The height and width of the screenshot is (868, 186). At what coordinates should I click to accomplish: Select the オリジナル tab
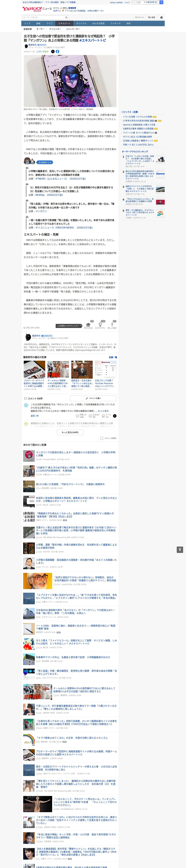81,24
